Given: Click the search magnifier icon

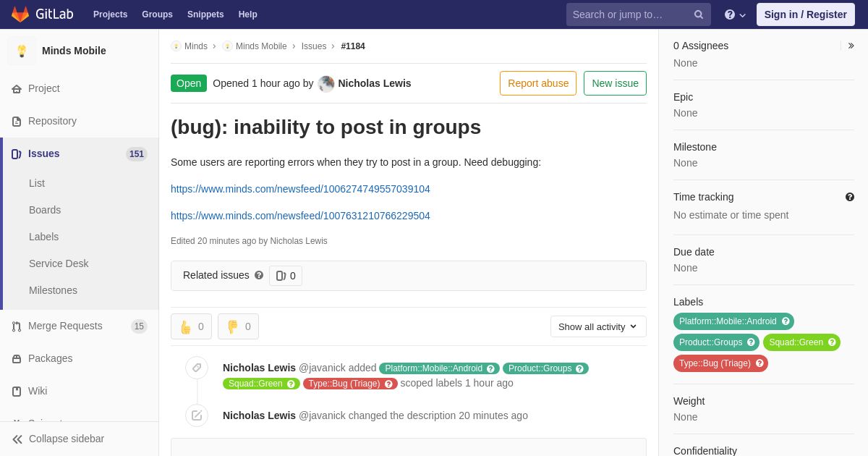Looking at the screenshot, I should click(x=699, y=14).
